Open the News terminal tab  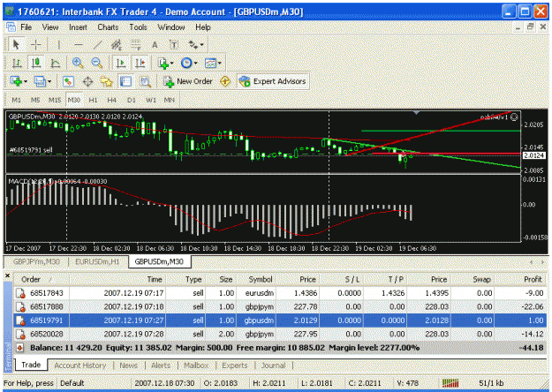click(x=128, y=366)
